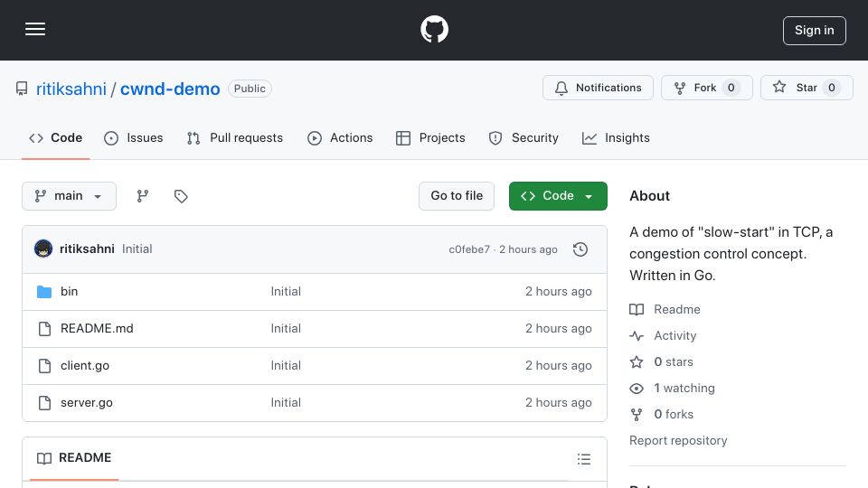Screen dimensions: 868x488
Task: Open the bin folder
Action: tap(70, 292)
